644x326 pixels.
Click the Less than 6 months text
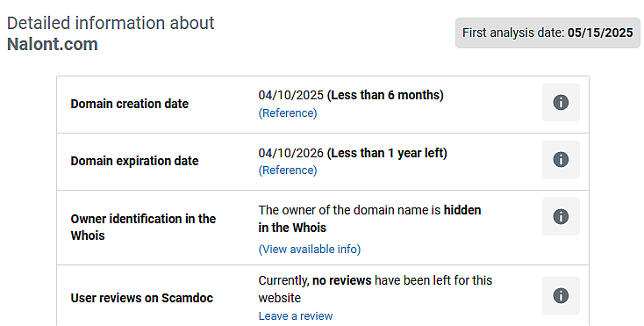[x=385, y=95]
